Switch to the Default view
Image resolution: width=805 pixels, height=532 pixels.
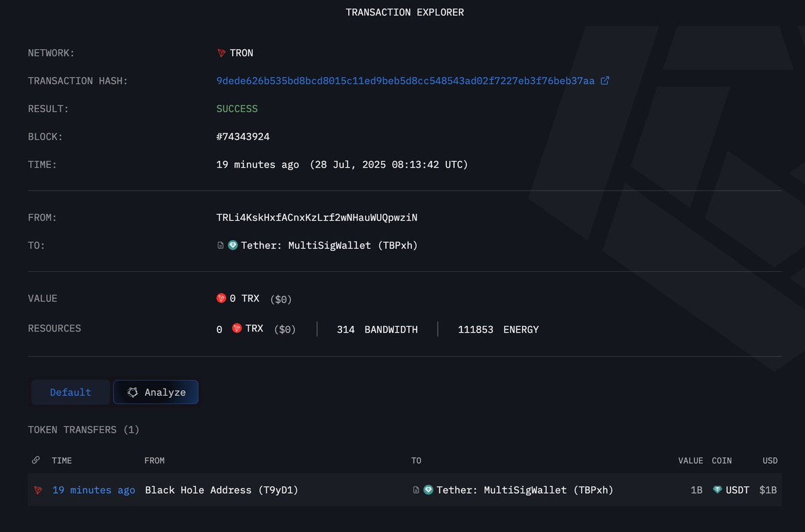[x=70, y=392]
